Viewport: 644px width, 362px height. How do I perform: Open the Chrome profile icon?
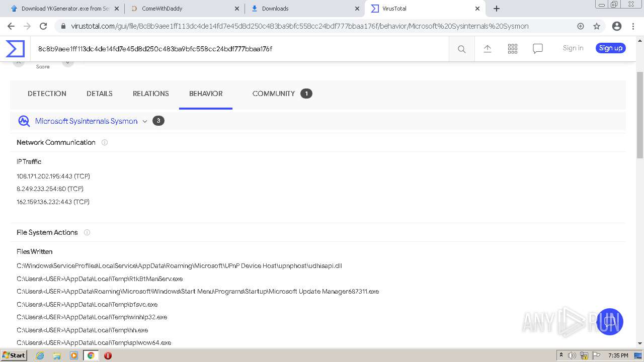[617, 26]
